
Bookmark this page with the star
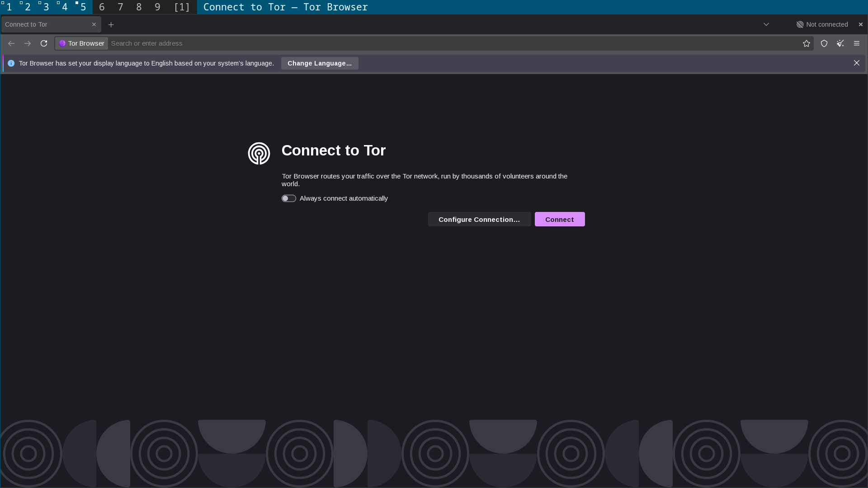click(807, 43)
